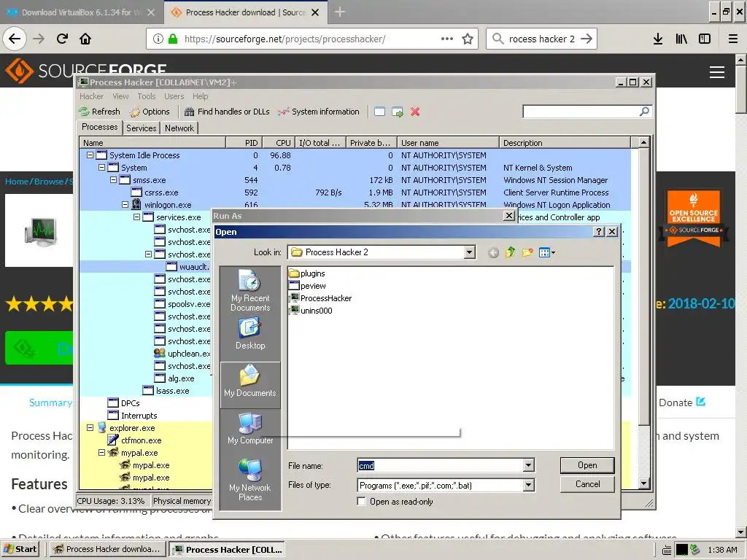Open the Hacker menu
The image size is (747, 560).
pos(91,96)
